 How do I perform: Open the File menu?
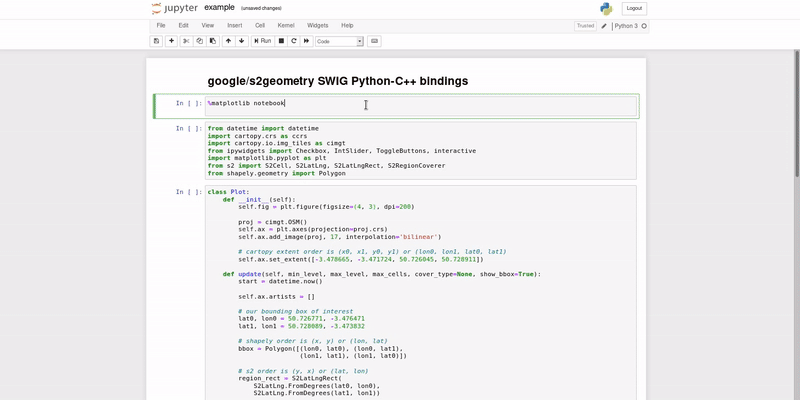161,26
